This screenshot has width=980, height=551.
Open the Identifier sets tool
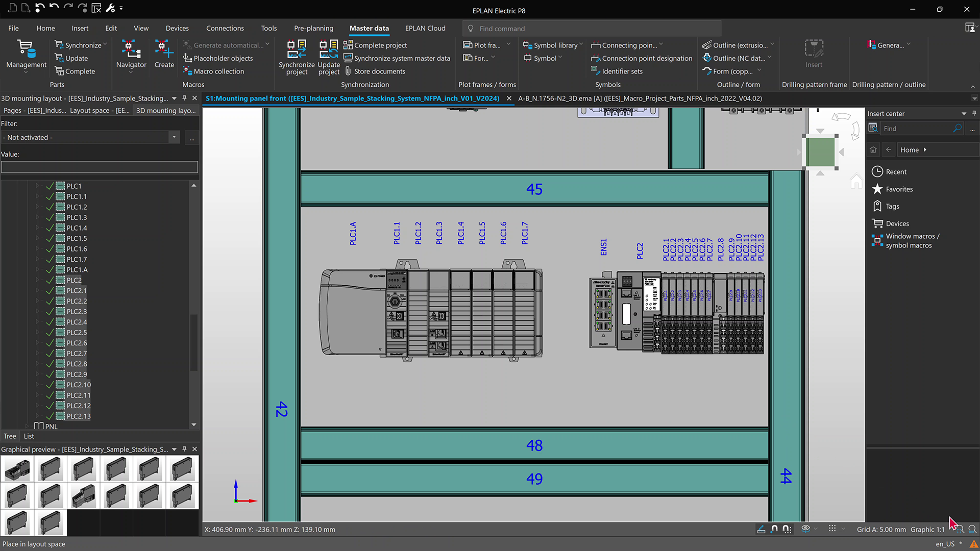click(617, 71)
